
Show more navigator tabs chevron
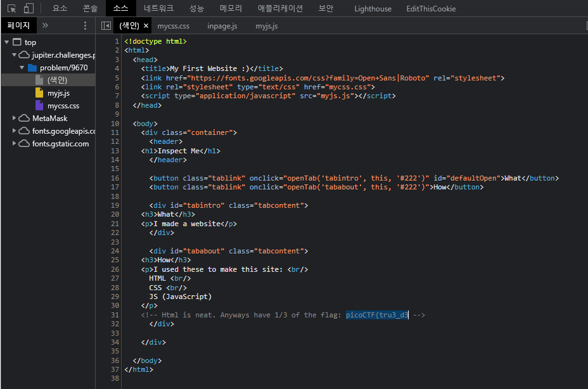tap(46, 25)
